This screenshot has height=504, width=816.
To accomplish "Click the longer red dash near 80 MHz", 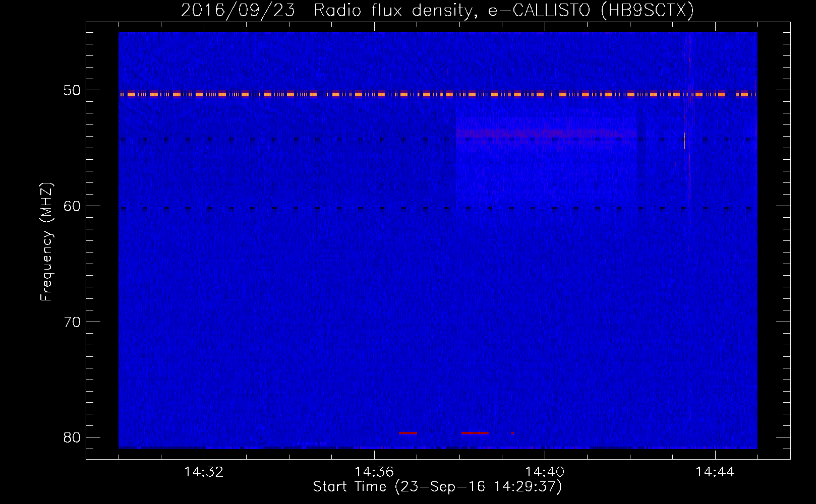I will coord(475,433).
